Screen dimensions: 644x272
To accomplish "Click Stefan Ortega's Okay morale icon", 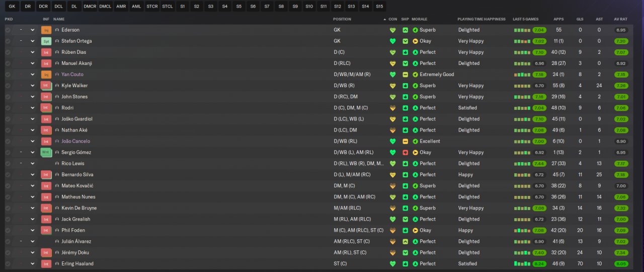I will coord(415,41).
